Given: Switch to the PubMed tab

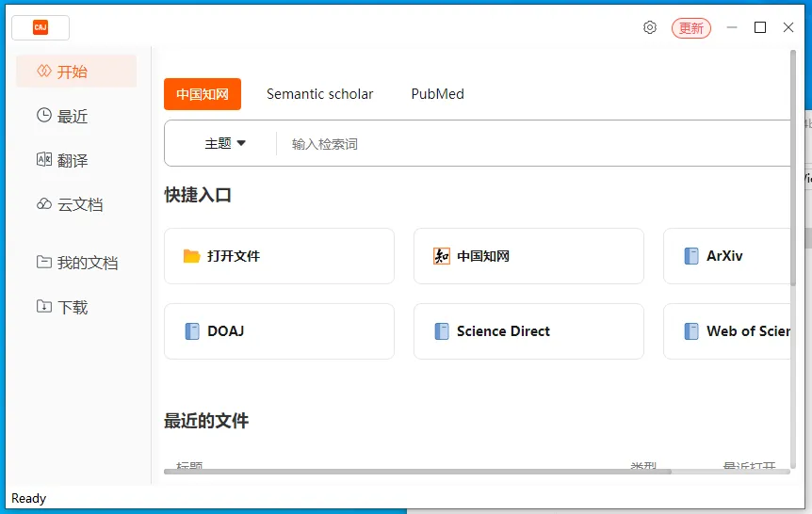Looking at the screenshot, I should coord(438,94).
